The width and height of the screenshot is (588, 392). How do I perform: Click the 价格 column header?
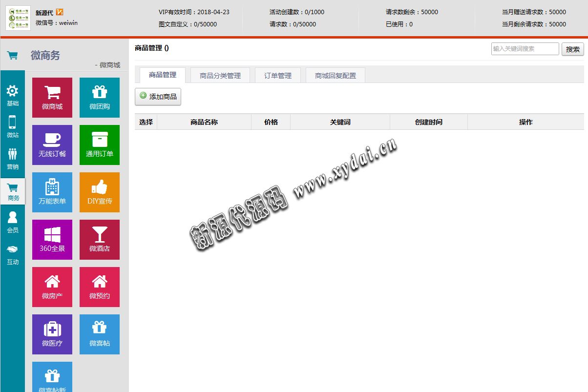(x=271, y=122)
